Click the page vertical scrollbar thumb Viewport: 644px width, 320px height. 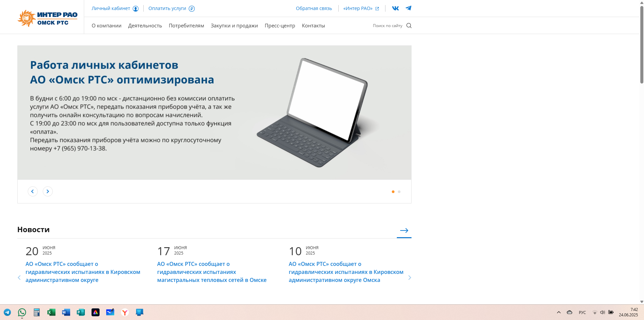(642, 44)
